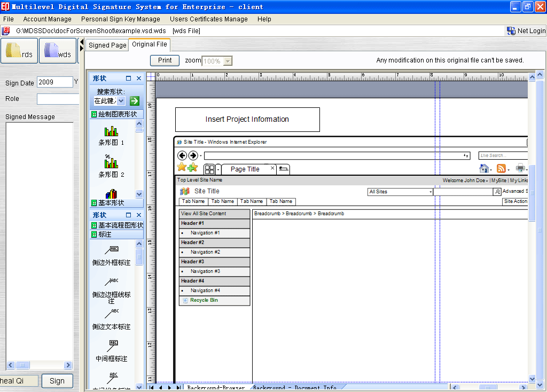Screen dimensions: 547x392
Task: Open the shape search text dropdown
Action: click(121, 101)
